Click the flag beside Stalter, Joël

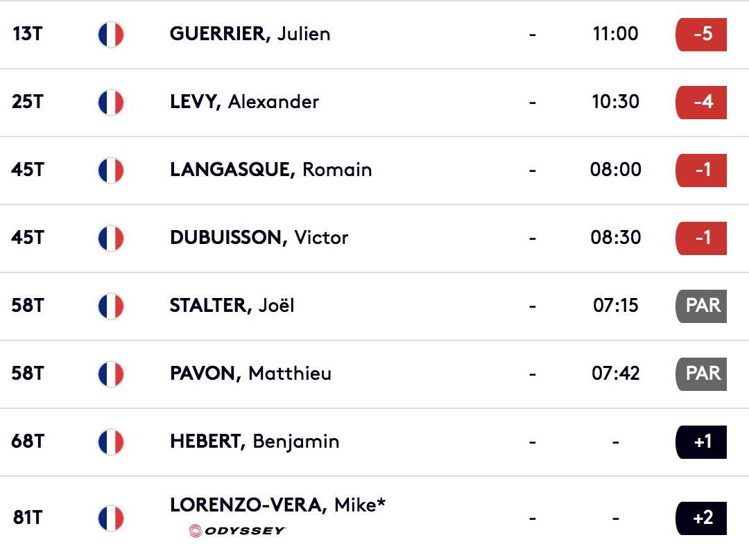tap(111, 306)
